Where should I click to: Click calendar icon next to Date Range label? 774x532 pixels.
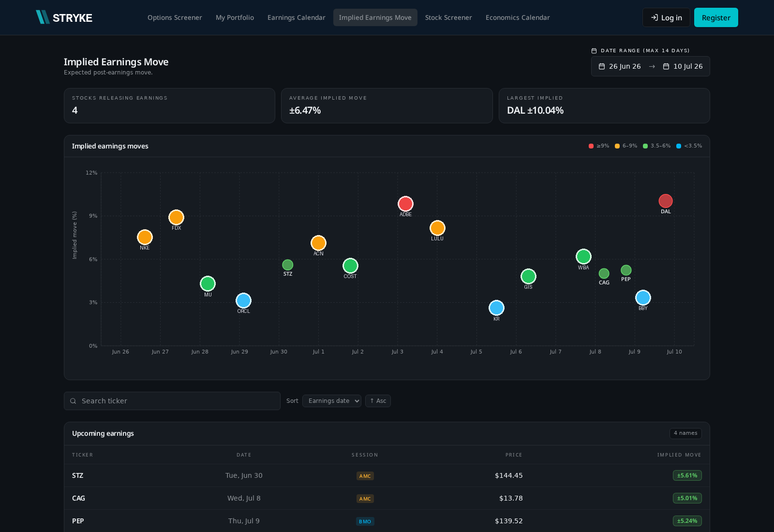coord(594,51)
